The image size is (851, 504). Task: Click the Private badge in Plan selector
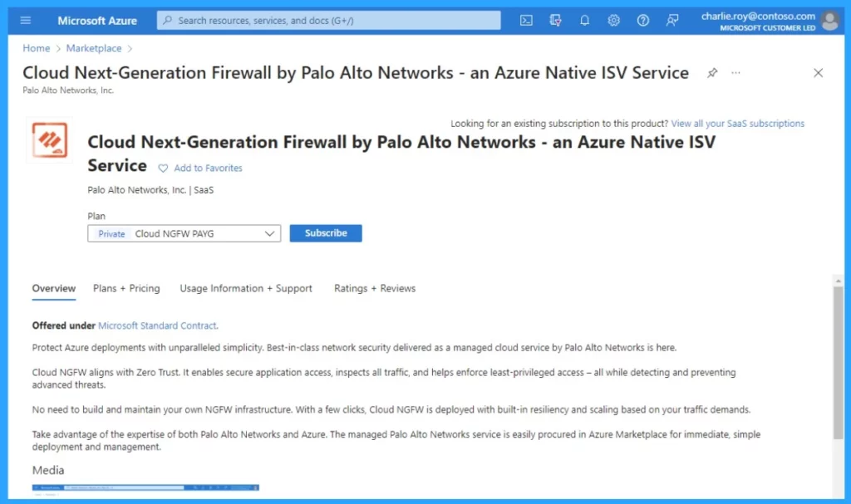(x=111, y=234)
